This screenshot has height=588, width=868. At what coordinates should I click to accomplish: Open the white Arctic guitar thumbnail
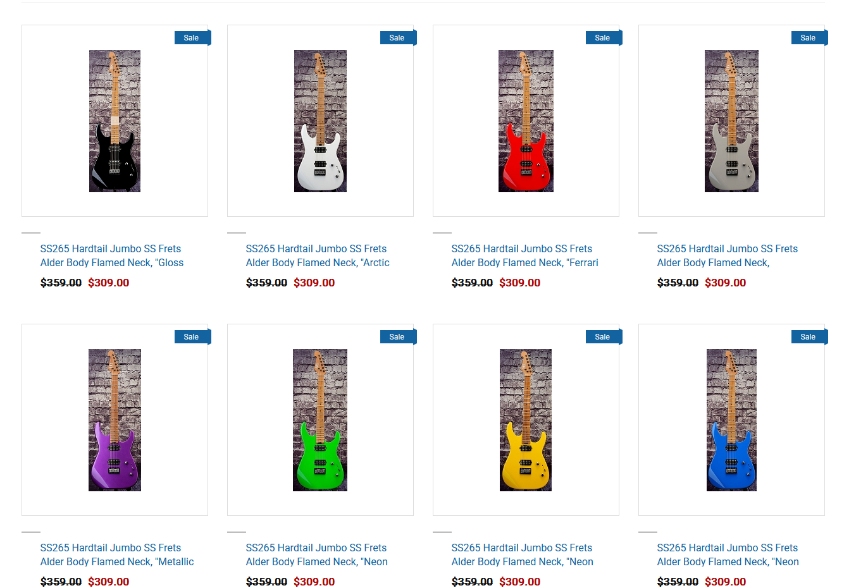click(x=320, y=121)
